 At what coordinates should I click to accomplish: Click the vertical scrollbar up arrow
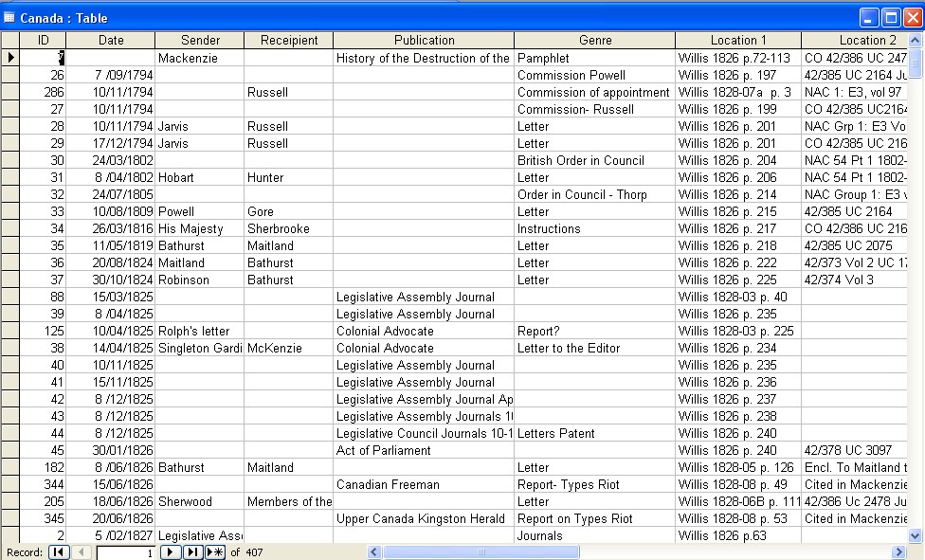(916, 40)
